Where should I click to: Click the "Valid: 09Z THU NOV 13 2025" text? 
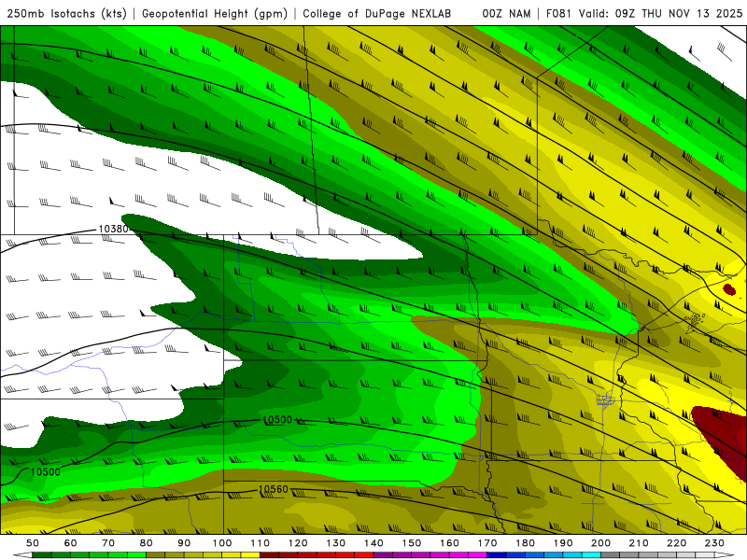click(660, 13)
